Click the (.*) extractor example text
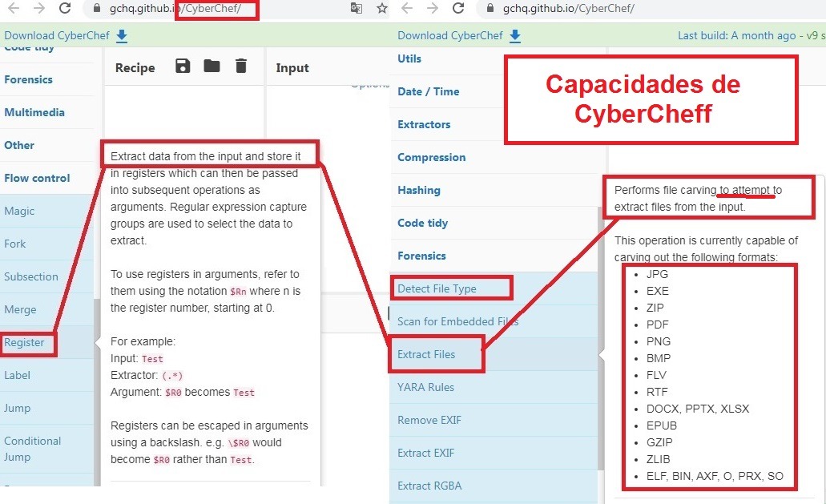The height and width of the screenshot is (504, 826). pyautogui.click(x=172, y=376)
